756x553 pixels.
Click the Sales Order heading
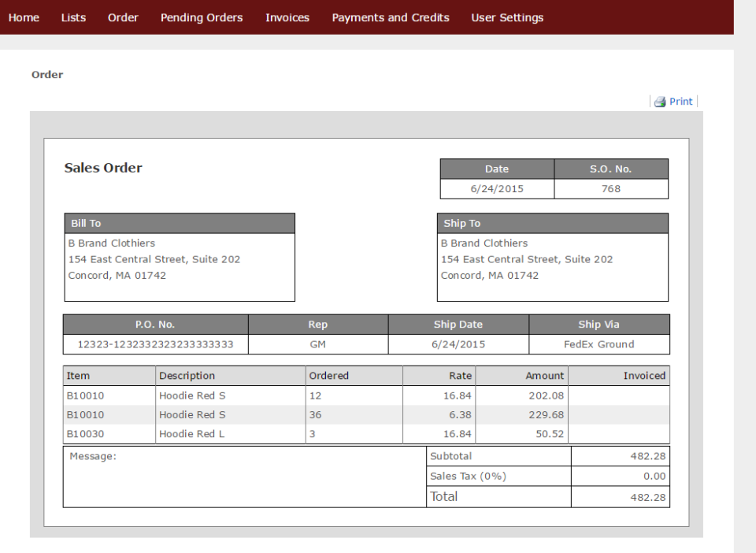103,168
